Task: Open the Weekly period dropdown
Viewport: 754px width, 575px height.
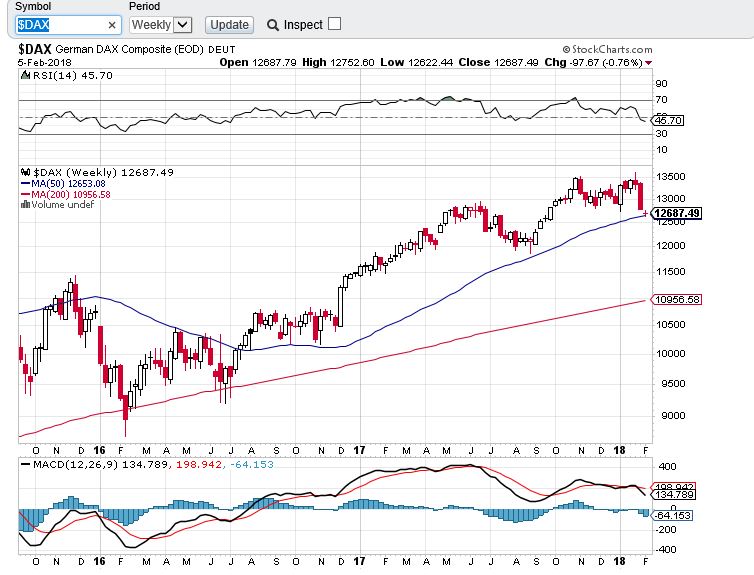Action: coord(161,25)
